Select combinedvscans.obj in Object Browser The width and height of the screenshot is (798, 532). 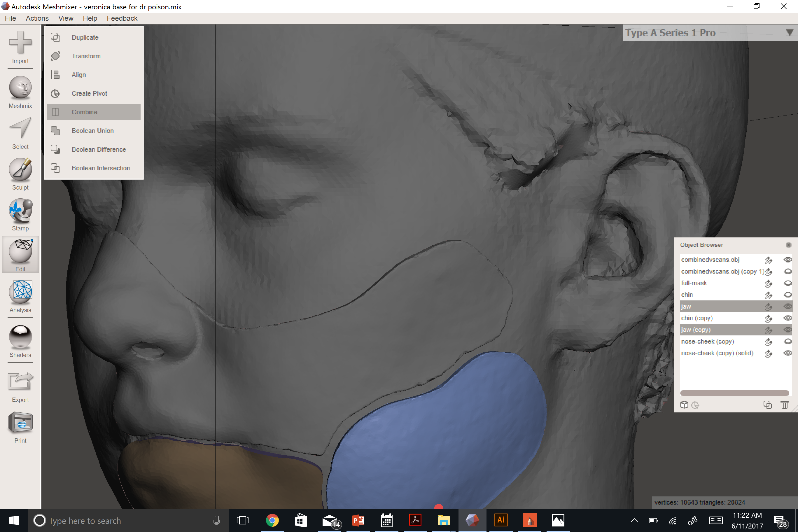pos(710,260)
